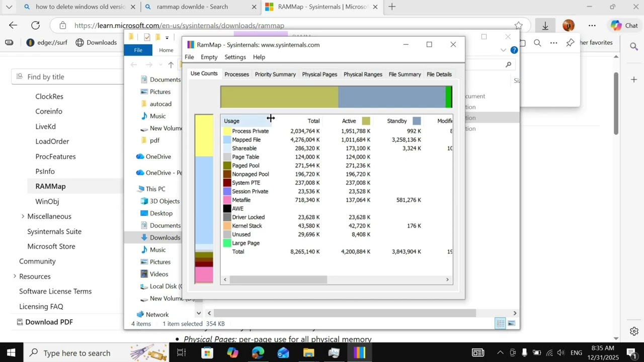This screenshot has height=362, width=644.
Task: Open the Windows Start menu
Action: [x=11, y=353]
